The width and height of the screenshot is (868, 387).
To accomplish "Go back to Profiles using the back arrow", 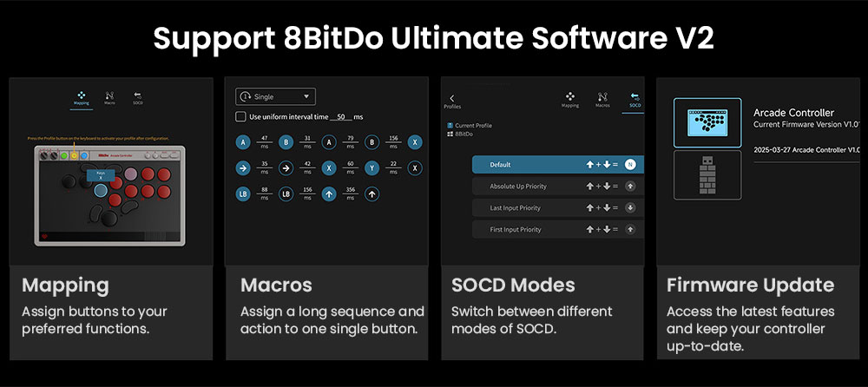I will 452,98.
